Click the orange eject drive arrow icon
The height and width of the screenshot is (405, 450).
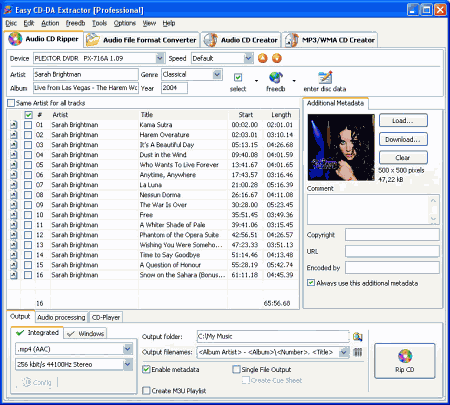[x=263, y=58]
